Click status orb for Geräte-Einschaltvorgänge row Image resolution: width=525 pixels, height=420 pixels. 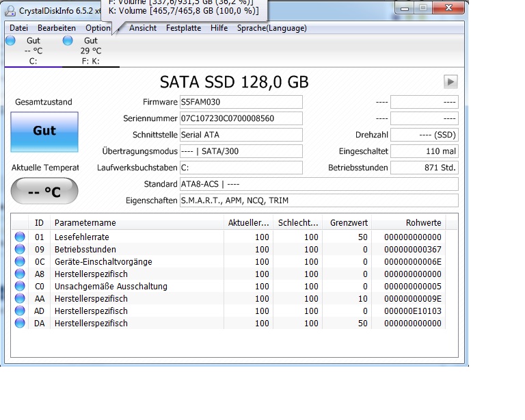(20, 261)
